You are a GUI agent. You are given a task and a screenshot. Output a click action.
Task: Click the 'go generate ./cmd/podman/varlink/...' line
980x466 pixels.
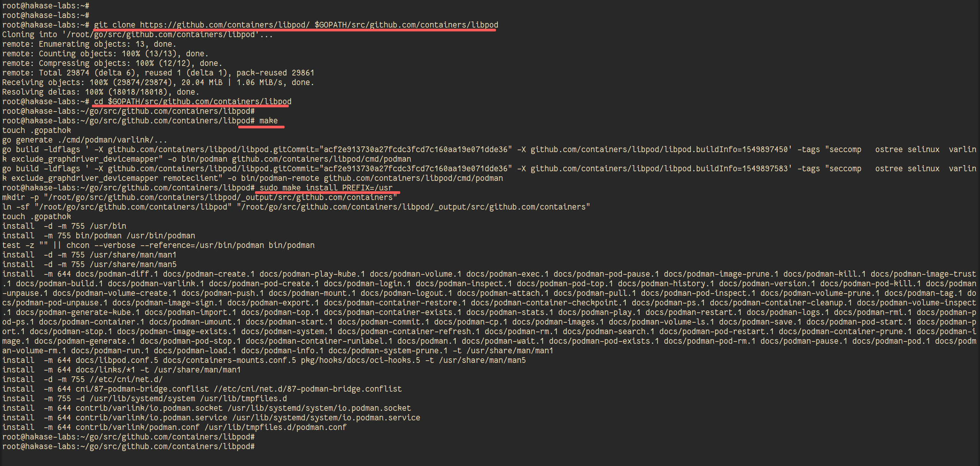tap(85, 140)
